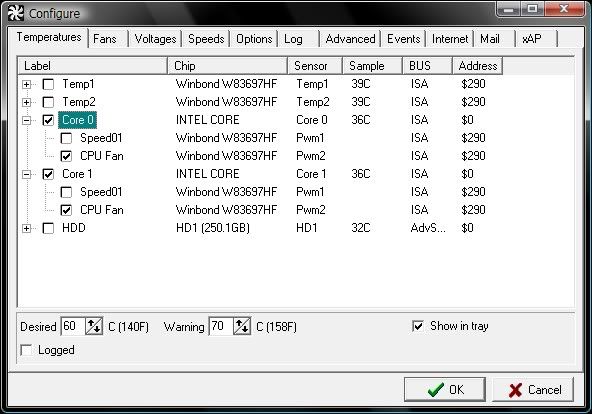Screen dimensions: 592x414
Task: Click the Desired temperature spinner arrows
Action: tap(94, 326)
